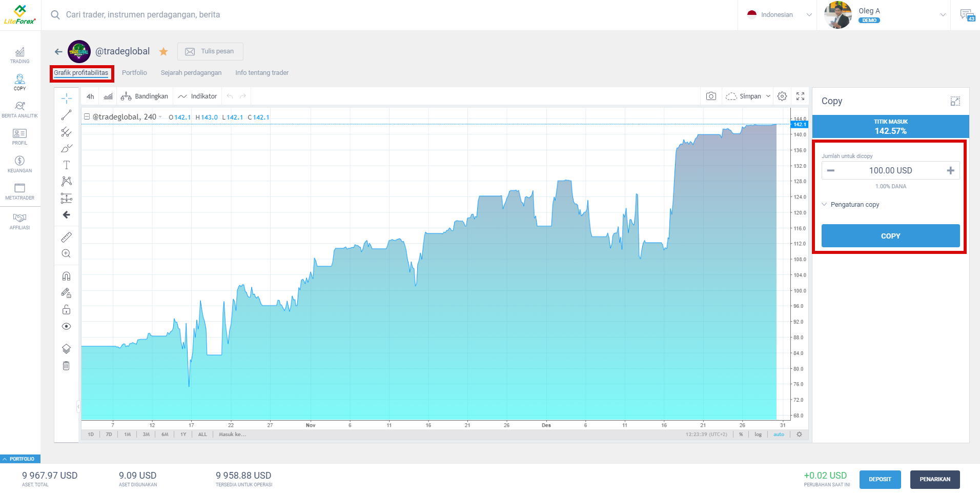Open the Indonesian language dropdown
This screenshot has height=493, width=980.
pyautogui.click(x=777, y=14)
